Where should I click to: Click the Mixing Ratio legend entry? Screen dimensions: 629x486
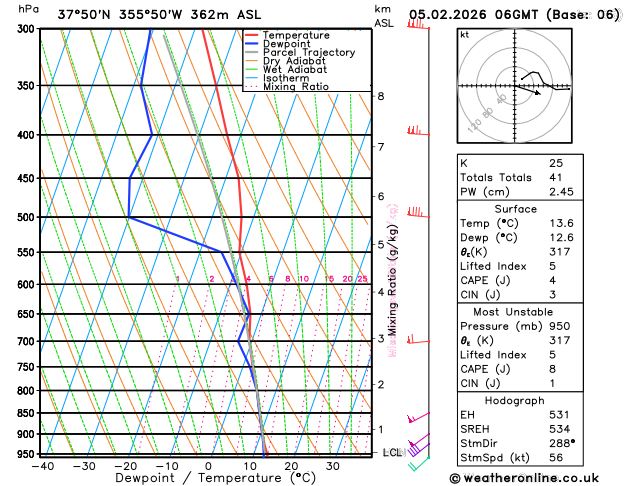(287, 87)
